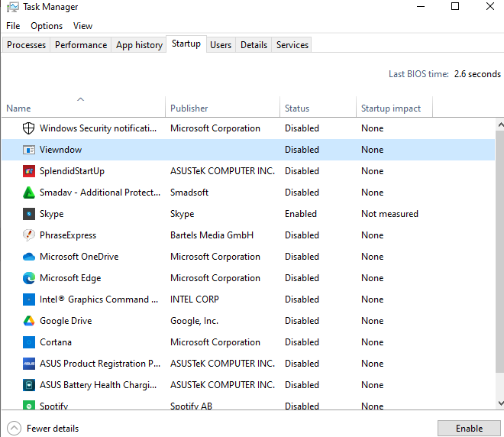This screenshot has width=504, height=437.
Task: Switch to the Services tab
Action: pos(292,45)
